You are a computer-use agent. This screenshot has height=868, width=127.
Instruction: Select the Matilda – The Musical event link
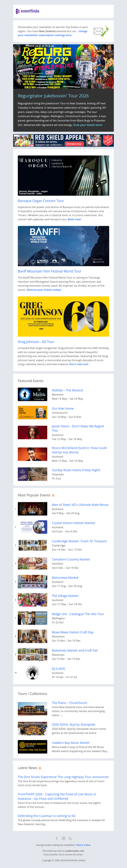[67, 390]
